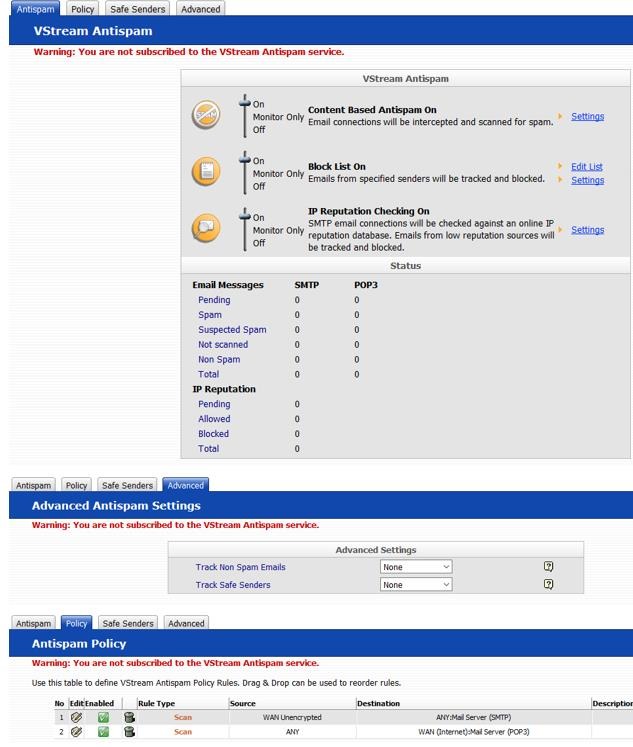Set IP Reputation Checking to Monitor Only
The height and width of the screenshot is (747, 633).
(x=278, y=230)
